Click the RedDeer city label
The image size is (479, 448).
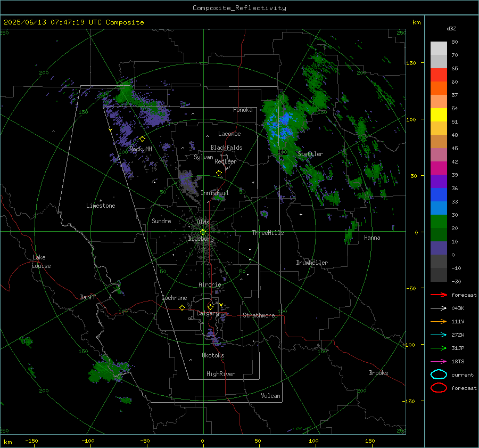226,161
